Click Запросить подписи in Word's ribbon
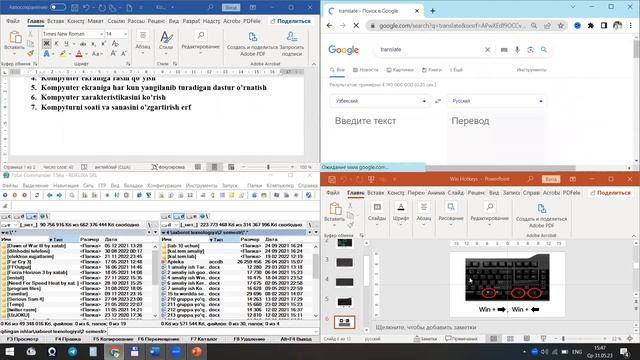The width and height of the screenshot is (640, 360). (291, 44)
